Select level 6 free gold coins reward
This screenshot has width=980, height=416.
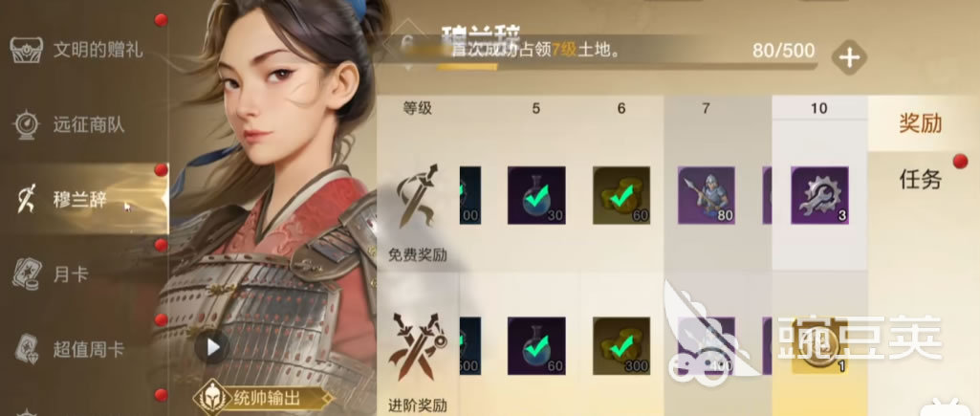pyautogui.click(x=621, y=195)
